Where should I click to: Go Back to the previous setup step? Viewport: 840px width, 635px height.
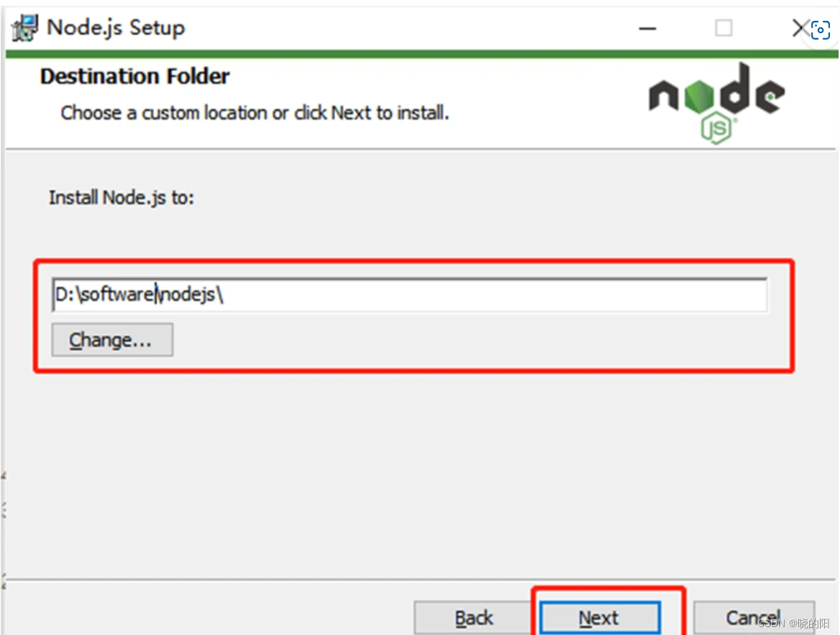(x=473, y=618)
